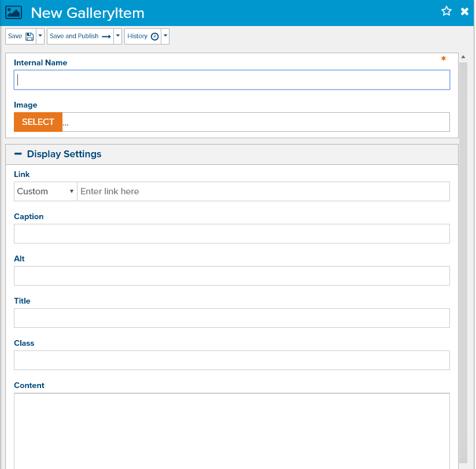
Task: Close the New GalleryItem dialog
Action: click(x=464, y=12)
